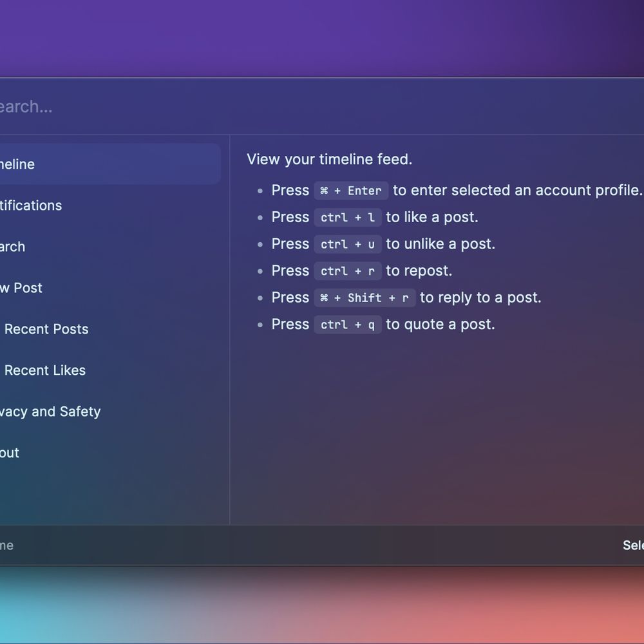The image size is (644, 644).
Task: Click 'to enter selected an account profile.' text
Action: 518,190
